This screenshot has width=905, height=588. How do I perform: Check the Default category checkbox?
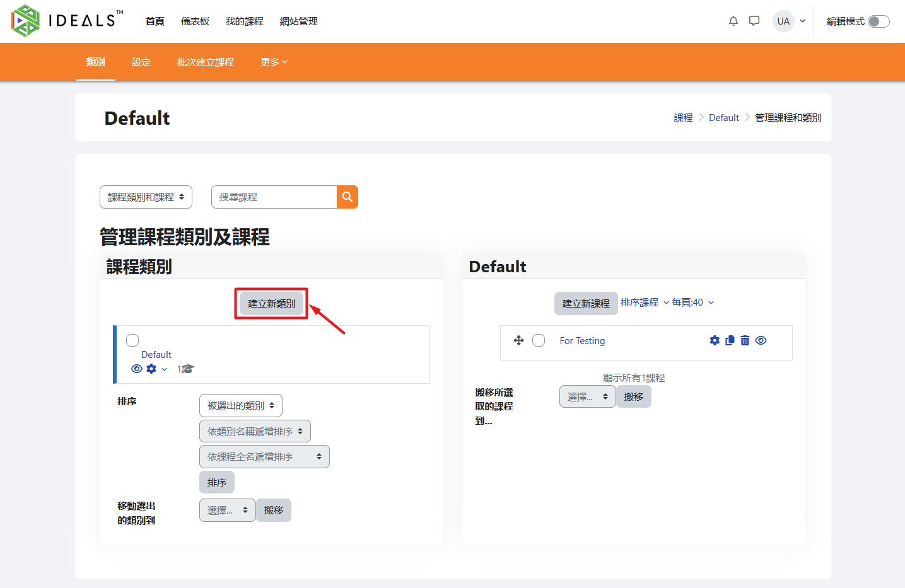[132, 340]
